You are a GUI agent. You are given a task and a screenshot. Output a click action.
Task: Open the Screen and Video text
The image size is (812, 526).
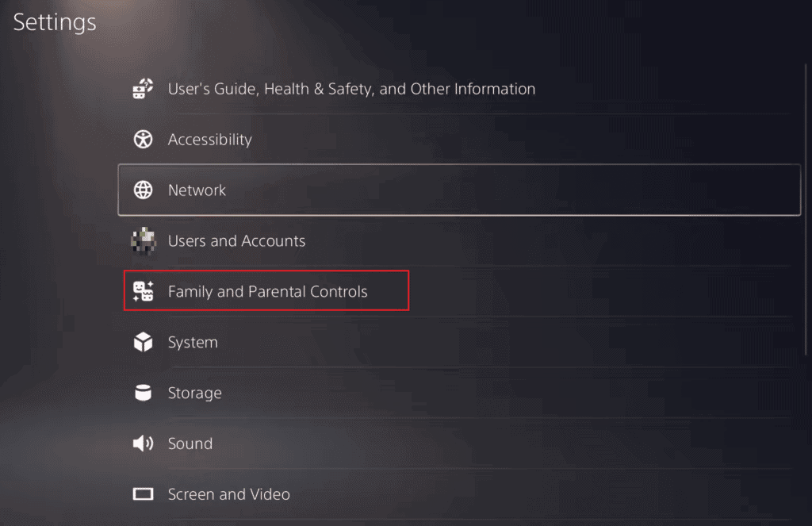[x=228, y=495]
